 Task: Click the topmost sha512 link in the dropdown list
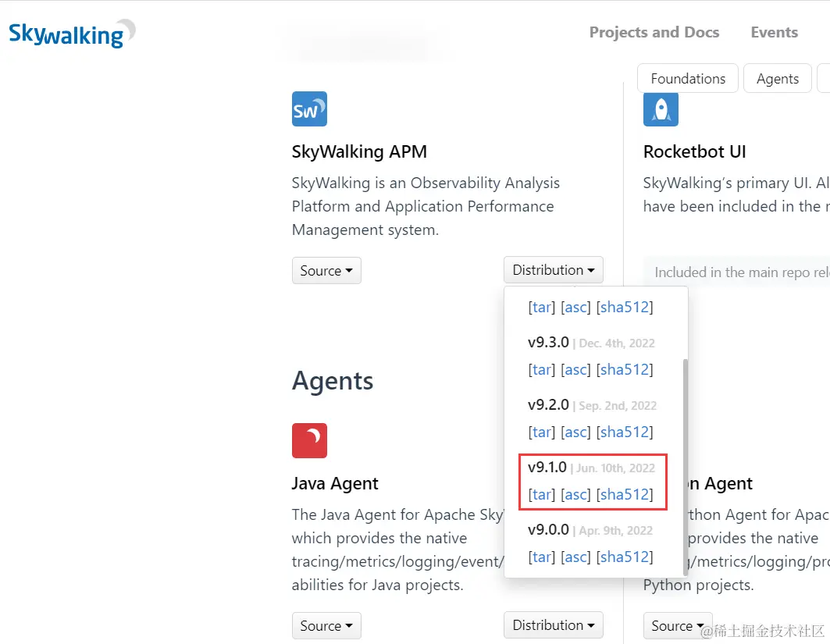[x=625, y=307]
